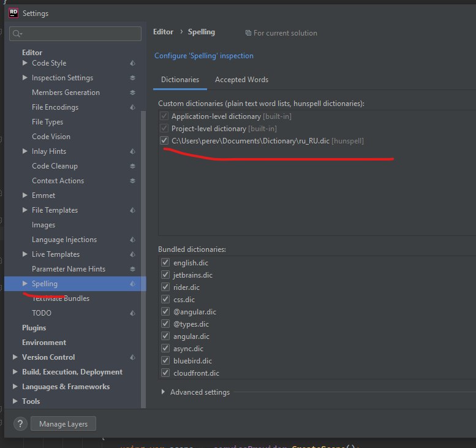The image size is (476, 448).
Task: Click the layer icon beside TODO
Action: tap(133, 313)
